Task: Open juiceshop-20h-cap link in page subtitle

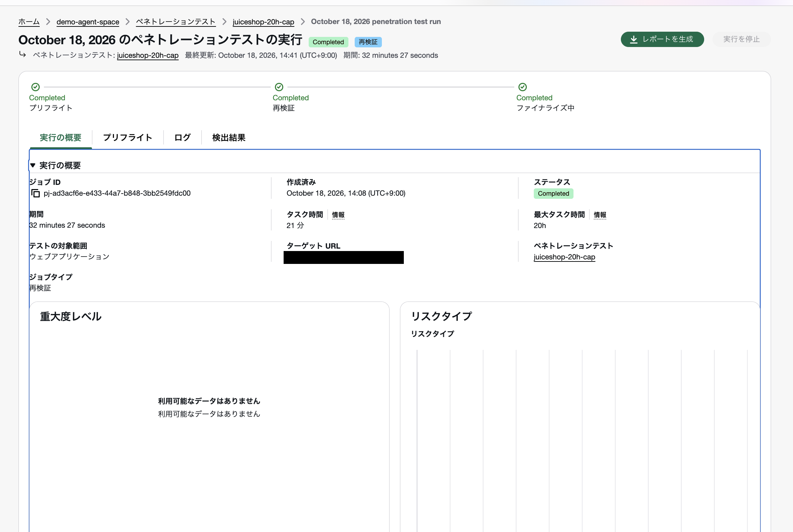Action: tap(148, 55)
